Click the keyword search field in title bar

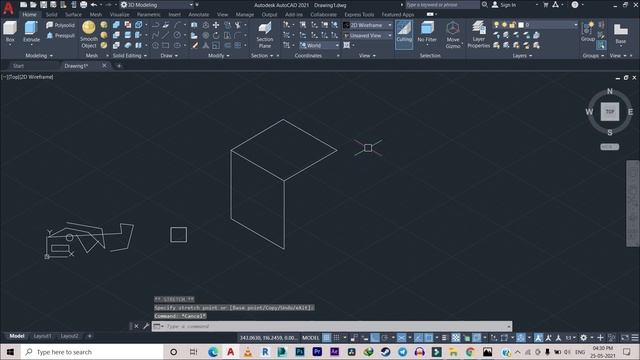pos(442,4)
